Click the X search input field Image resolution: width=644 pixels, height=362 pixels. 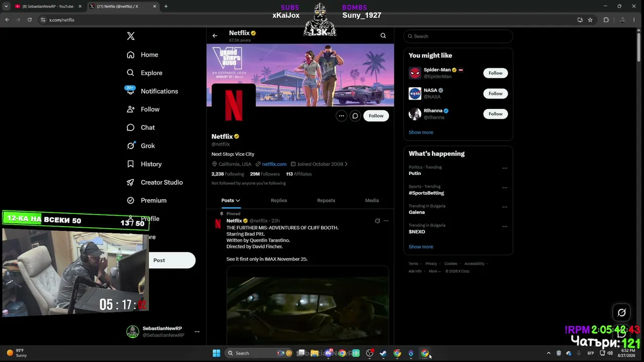[x=458, y=36]
